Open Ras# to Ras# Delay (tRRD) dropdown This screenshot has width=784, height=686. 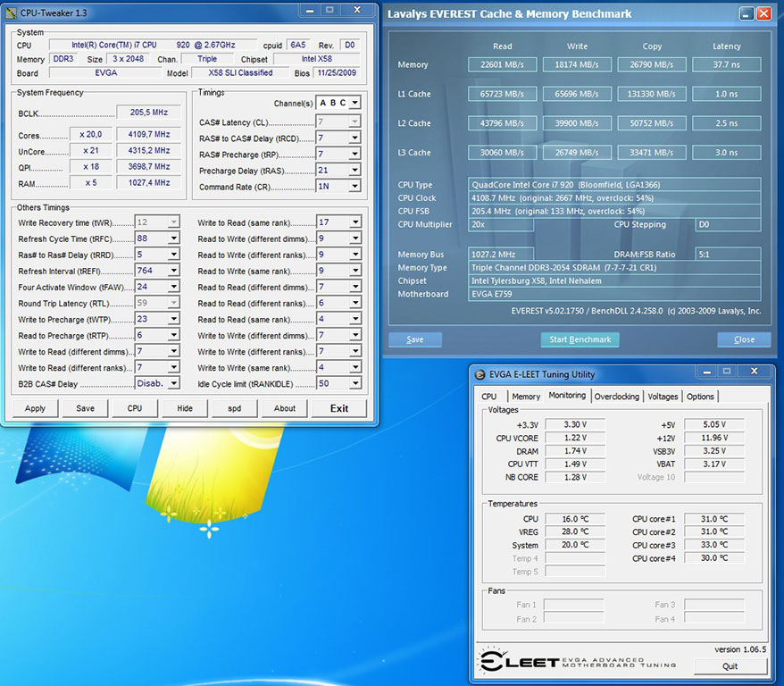(x=173, y=255)
